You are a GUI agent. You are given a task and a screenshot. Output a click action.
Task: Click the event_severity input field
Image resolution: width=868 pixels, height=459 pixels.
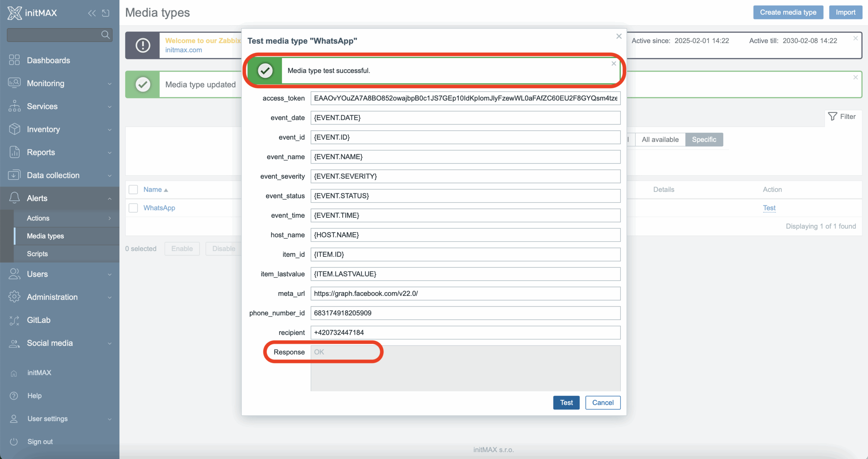coord(466,176)
